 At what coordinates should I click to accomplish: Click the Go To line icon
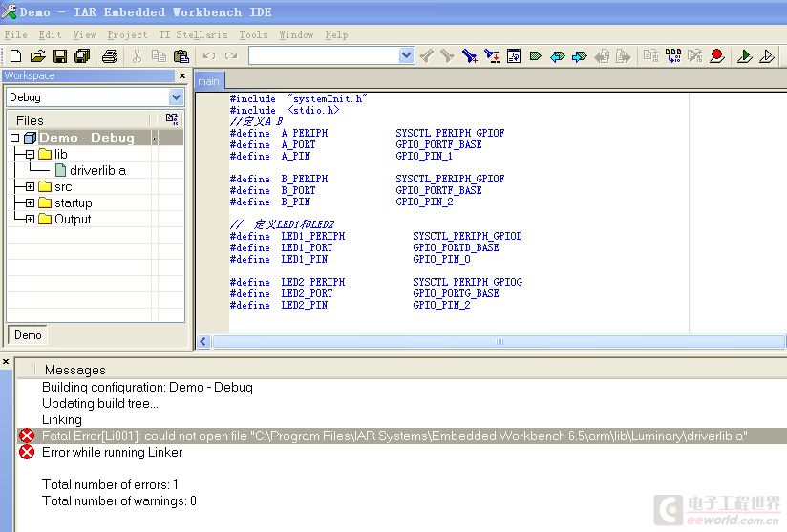514,55
